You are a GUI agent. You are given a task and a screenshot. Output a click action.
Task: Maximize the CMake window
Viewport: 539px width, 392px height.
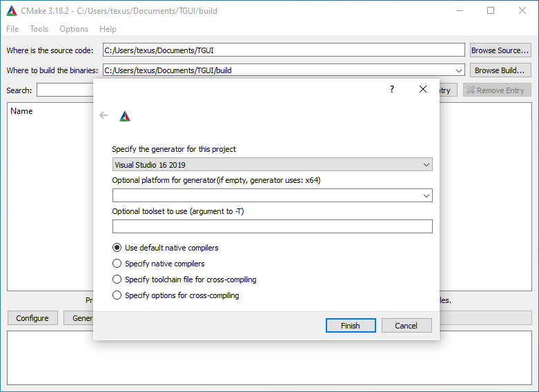pos(491,10)
